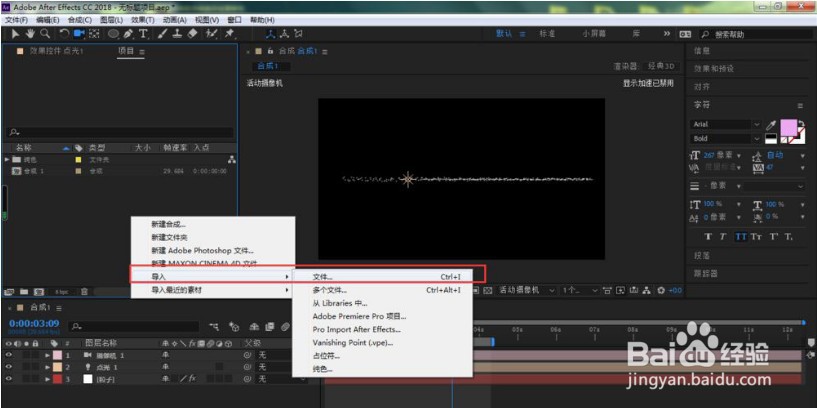Select the Hand tool

30,34
